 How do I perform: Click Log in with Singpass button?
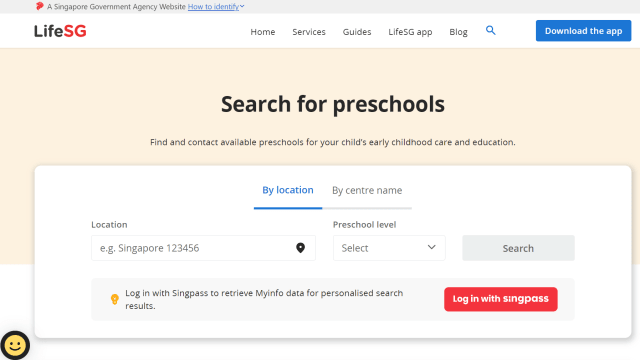(x=501, y=299)
